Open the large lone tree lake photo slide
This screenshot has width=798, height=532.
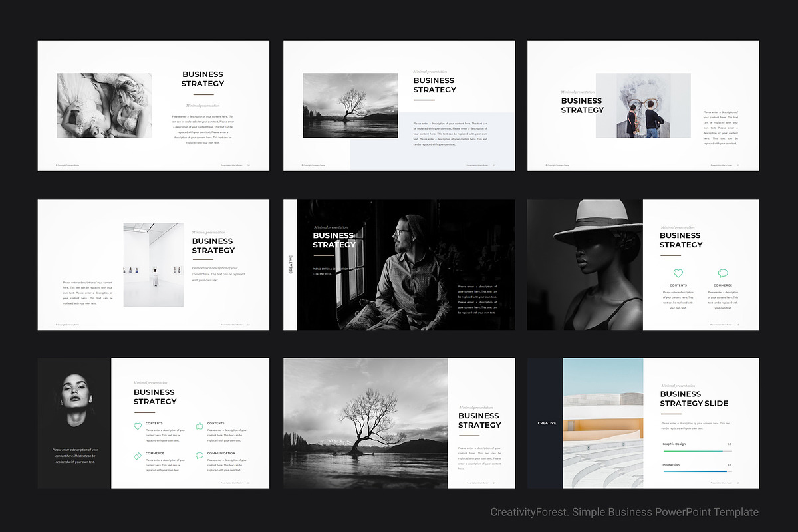click(x=399, y=424)
